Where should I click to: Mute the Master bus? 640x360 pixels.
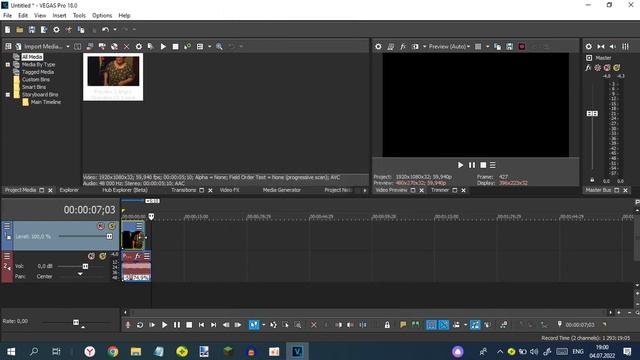pyautogui.click(x=607, y=67)
